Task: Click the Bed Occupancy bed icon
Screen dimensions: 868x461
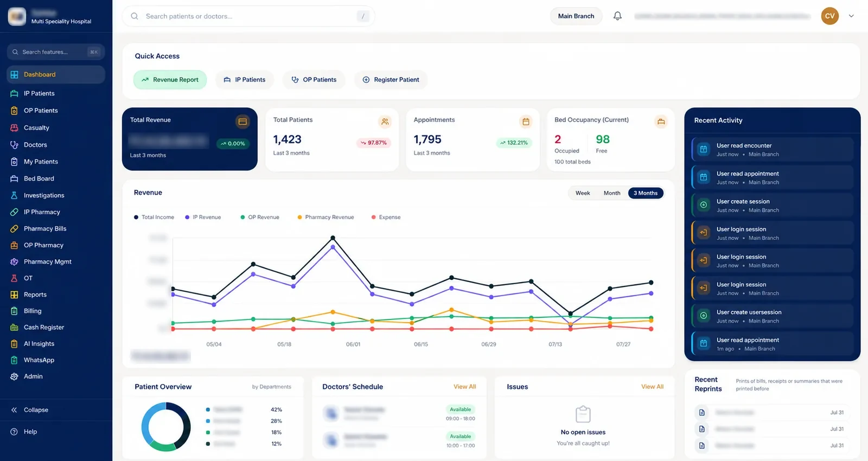Action: pyautogui.click(x=661, y=121)
